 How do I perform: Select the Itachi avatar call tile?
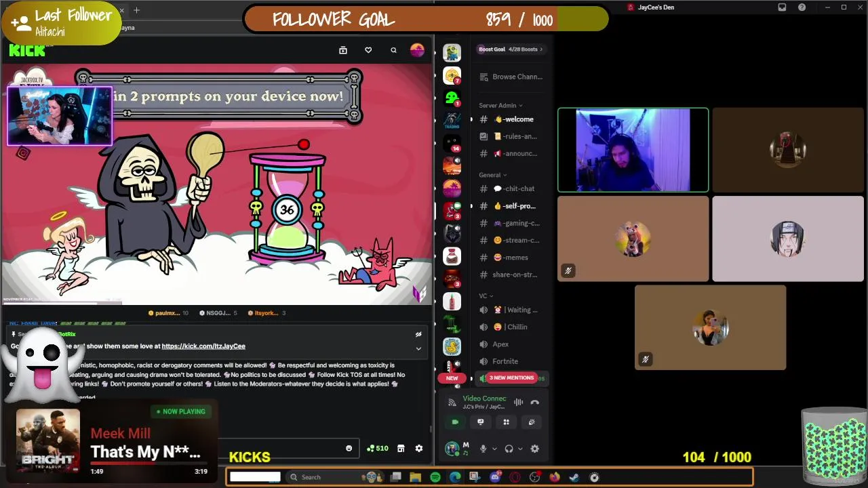click(788, 239)
